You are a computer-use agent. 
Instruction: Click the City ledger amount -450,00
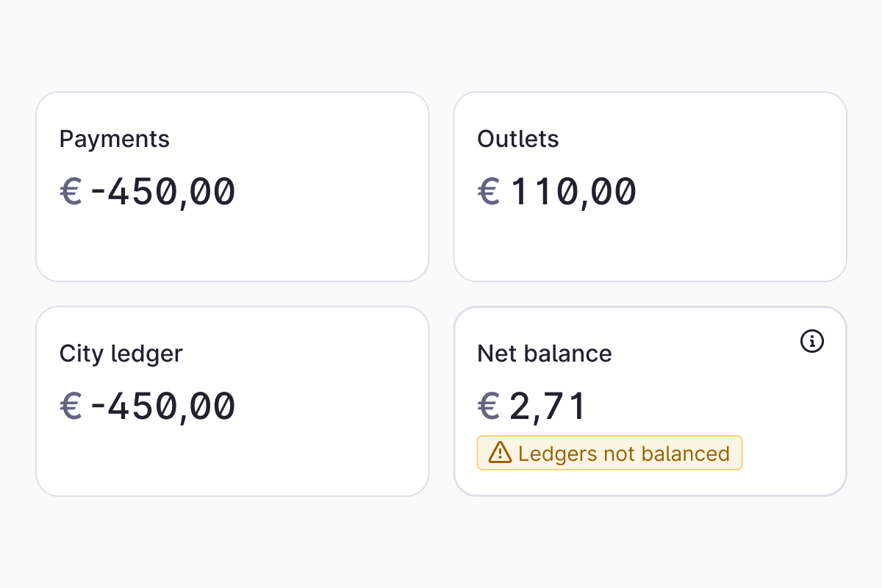pos(162,406)
